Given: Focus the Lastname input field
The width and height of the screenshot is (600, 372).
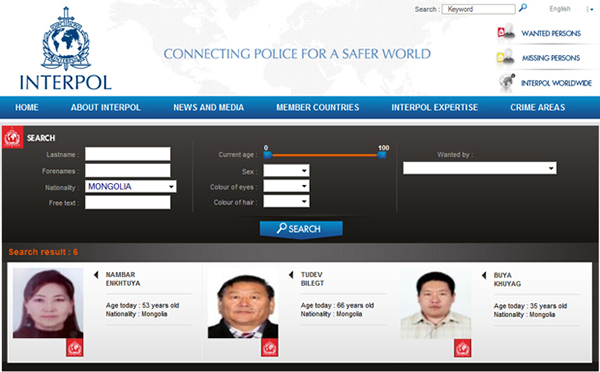Looking at the screenshot, I should pyautogui.click(x=128, y=154).
